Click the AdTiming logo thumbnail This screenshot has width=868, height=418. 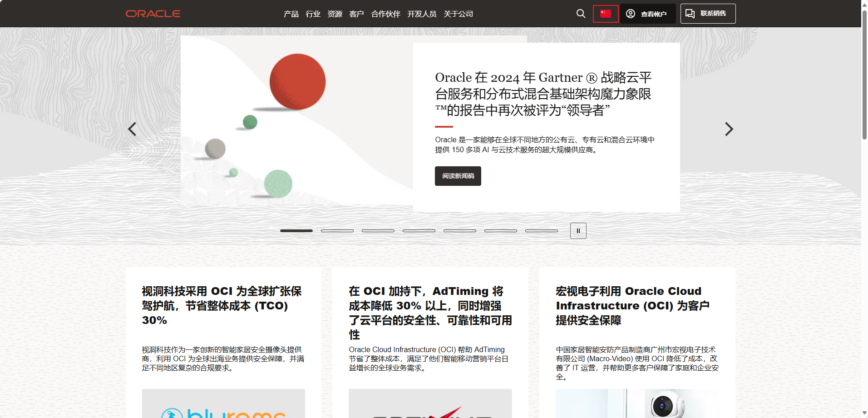pyautogui.click(x=430, y=403)
